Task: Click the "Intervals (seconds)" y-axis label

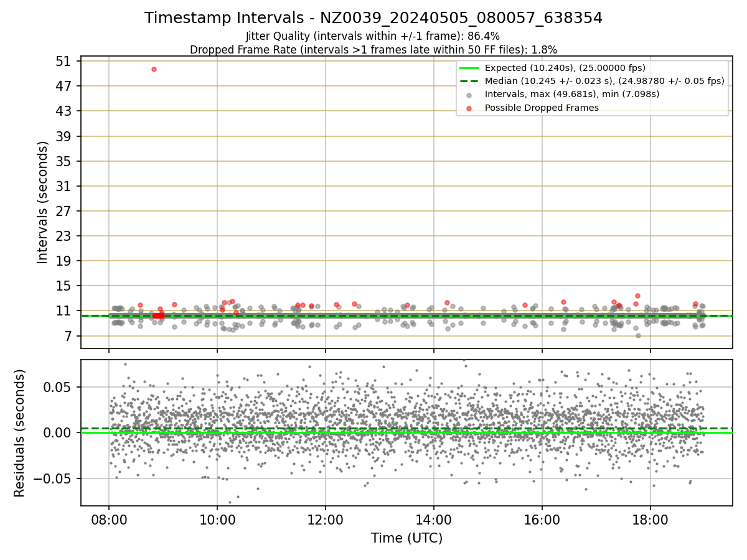Action: [x=42, y=202]
